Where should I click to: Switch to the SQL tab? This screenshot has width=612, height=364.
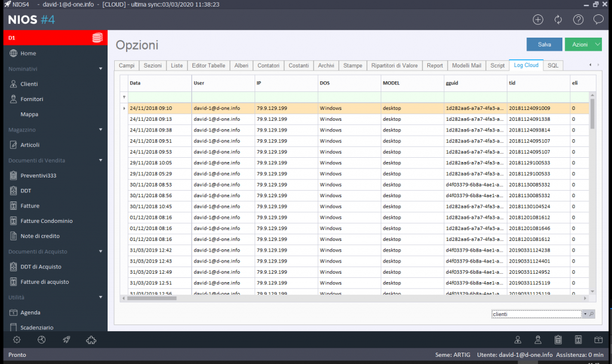(x=553, y=66)
